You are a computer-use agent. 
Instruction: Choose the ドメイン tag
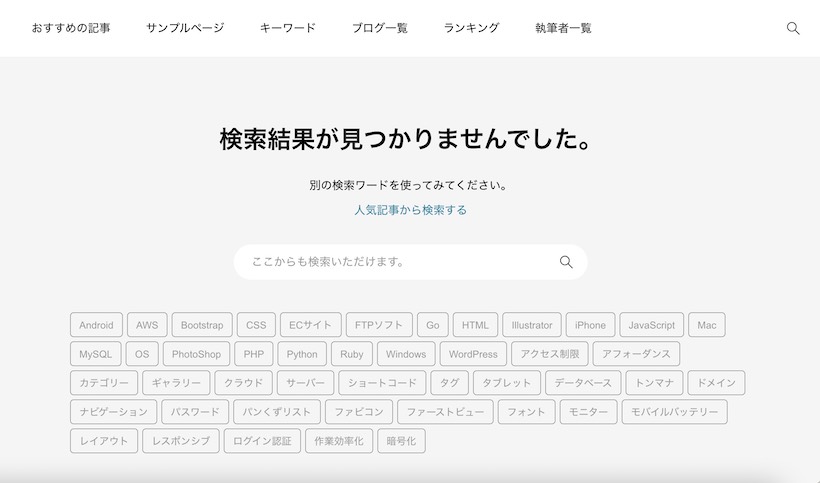(716, 383)
